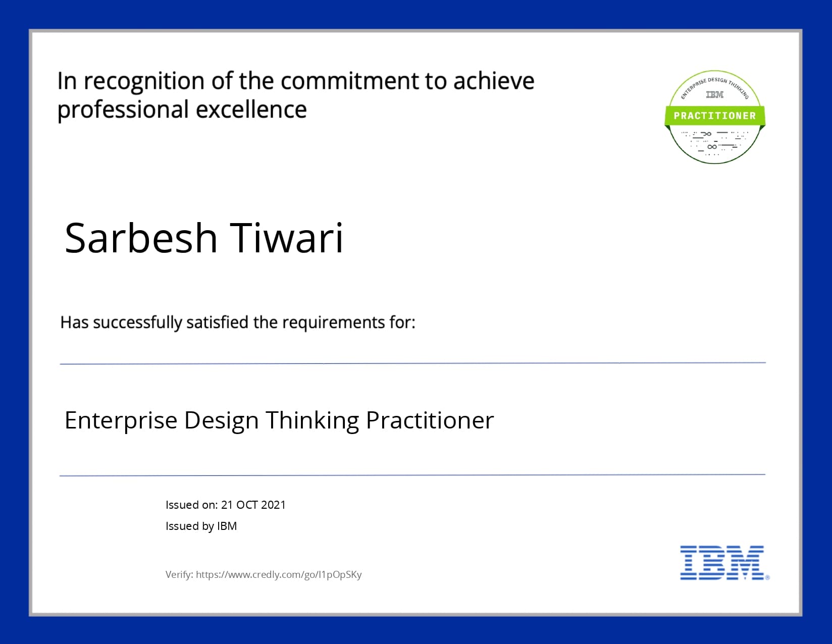Click the Enterprise Design Thinking Practitioner badge

(x=715, y=117)
